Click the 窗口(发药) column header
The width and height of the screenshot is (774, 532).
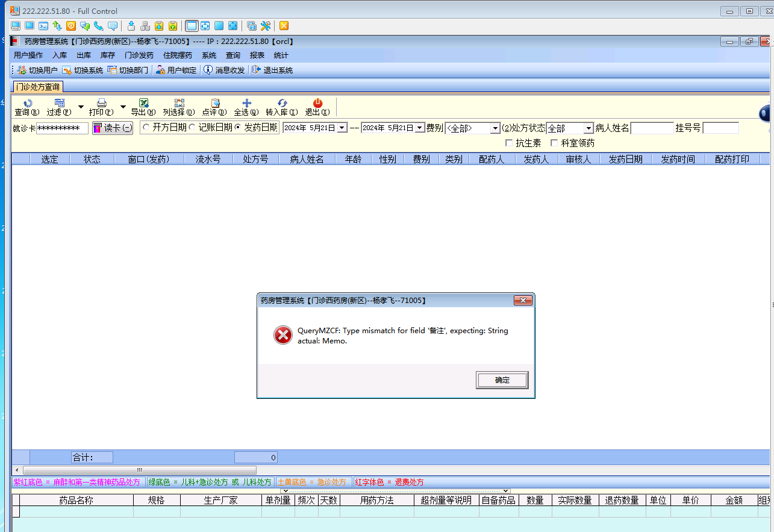[149, 159]
